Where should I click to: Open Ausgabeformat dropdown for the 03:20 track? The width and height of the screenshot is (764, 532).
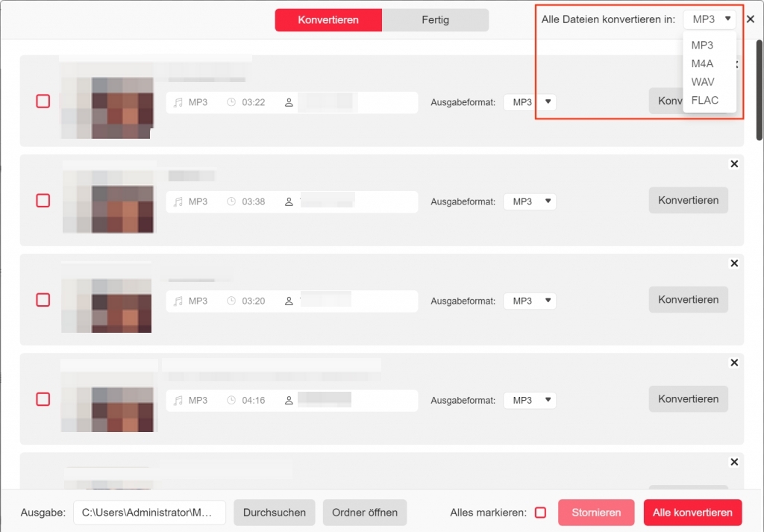[x=530, y=301]
